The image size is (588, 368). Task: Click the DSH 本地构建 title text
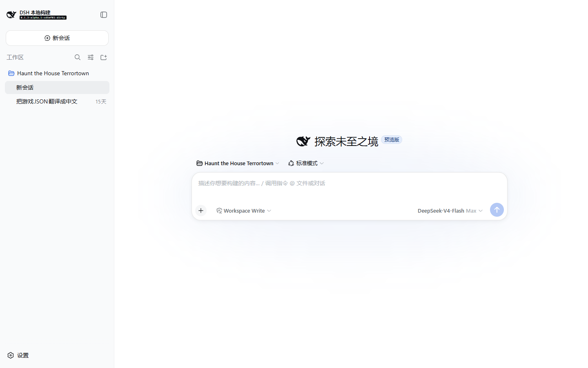[x=35, y=13]
